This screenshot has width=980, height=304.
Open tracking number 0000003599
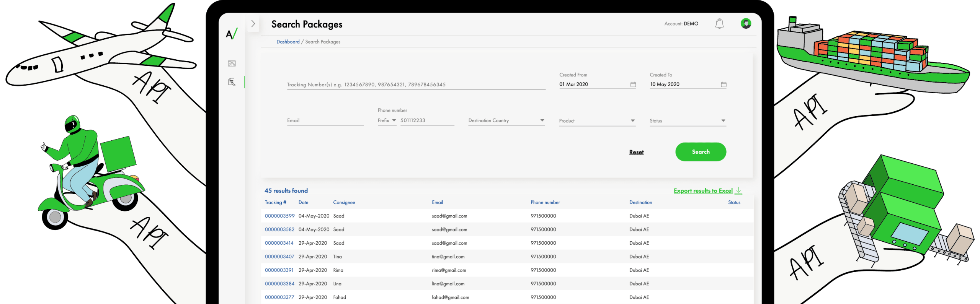coord(279,216)
